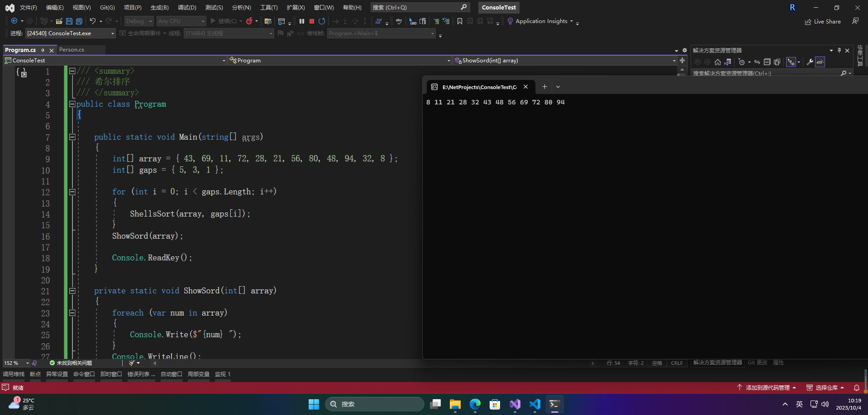The width and height of the screenshot is (868, 415).
Task: Undo the last edit
Action: click(x=93, y=21)
